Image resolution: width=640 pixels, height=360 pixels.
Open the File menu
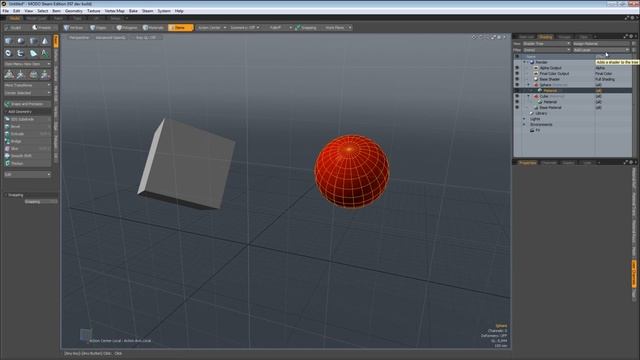6,11
